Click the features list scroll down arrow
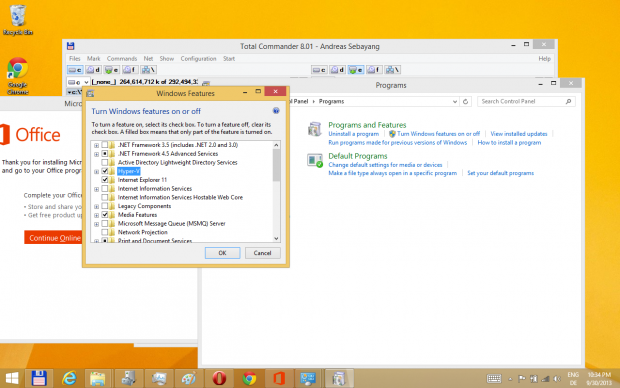The height and width of the screenshot is (388, 620). [x=276, y=238]
